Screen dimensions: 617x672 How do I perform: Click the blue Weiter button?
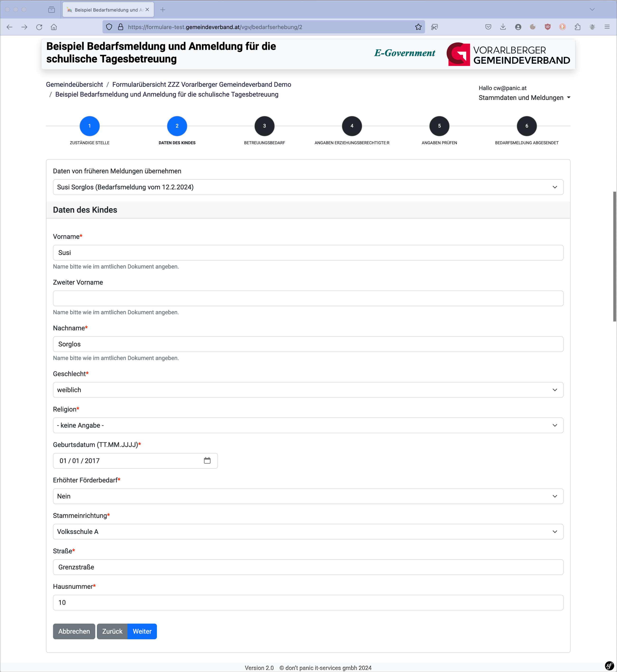click(x=142, y=631)
